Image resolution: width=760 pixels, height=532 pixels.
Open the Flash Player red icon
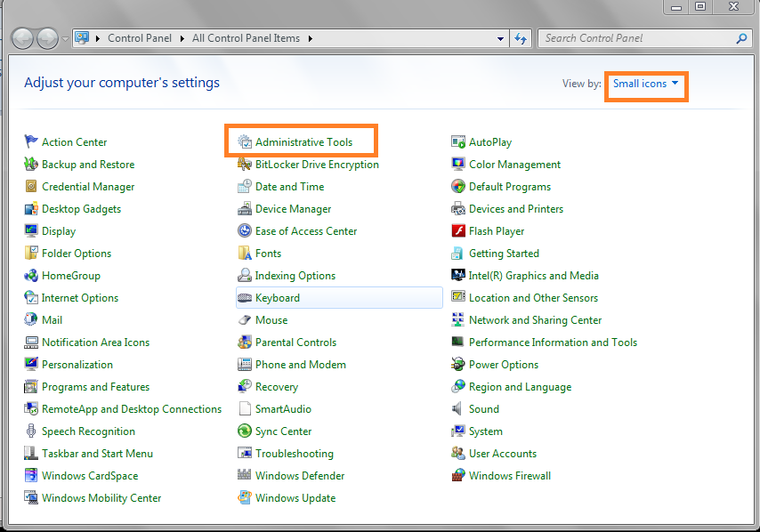tap(458, 230)
